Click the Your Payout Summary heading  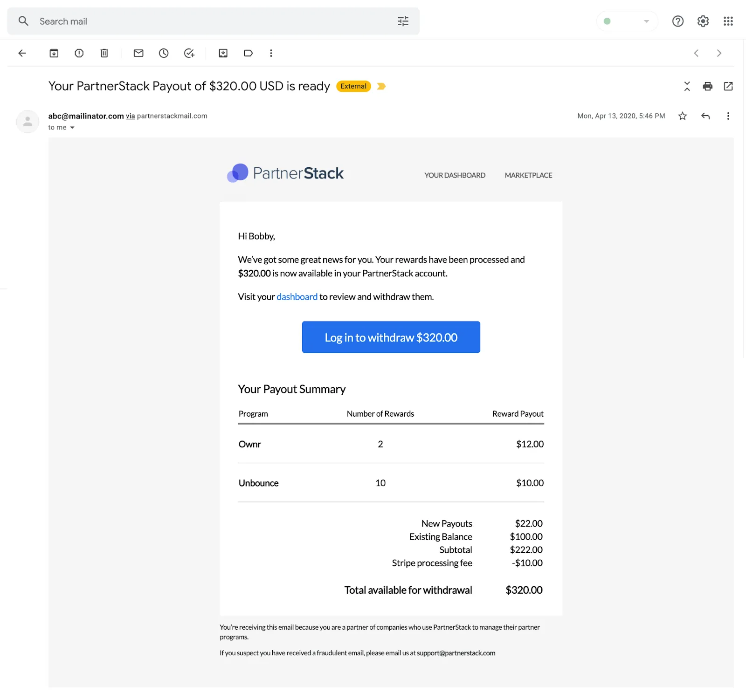click(292, 389)
